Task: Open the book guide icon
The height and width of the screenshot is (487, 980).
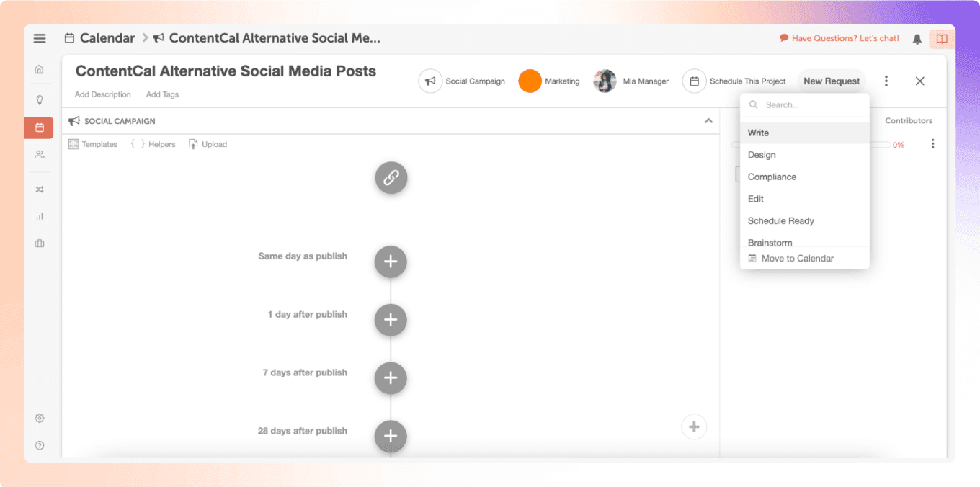Action: click(942, 39)
